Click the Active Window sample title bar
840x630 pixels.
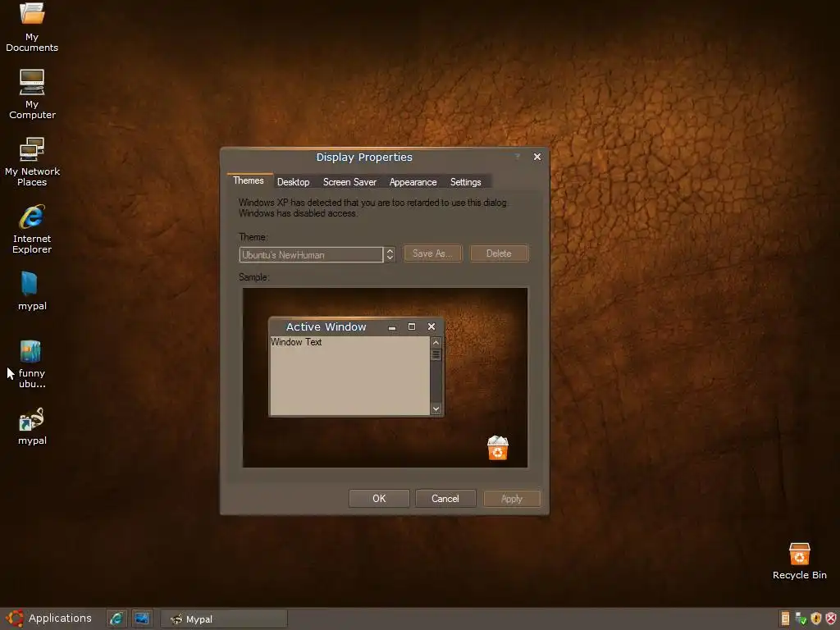pos(356,326)
